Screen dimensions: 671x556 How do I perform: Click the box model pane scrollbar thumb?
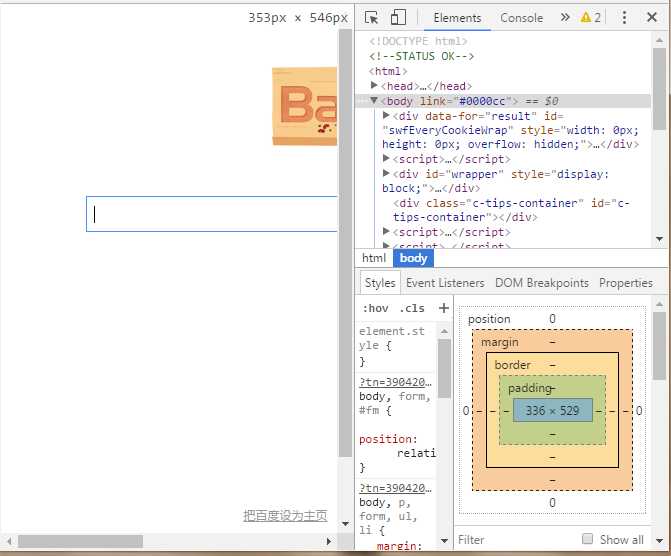pyautogui.click(x=659, y=345)
